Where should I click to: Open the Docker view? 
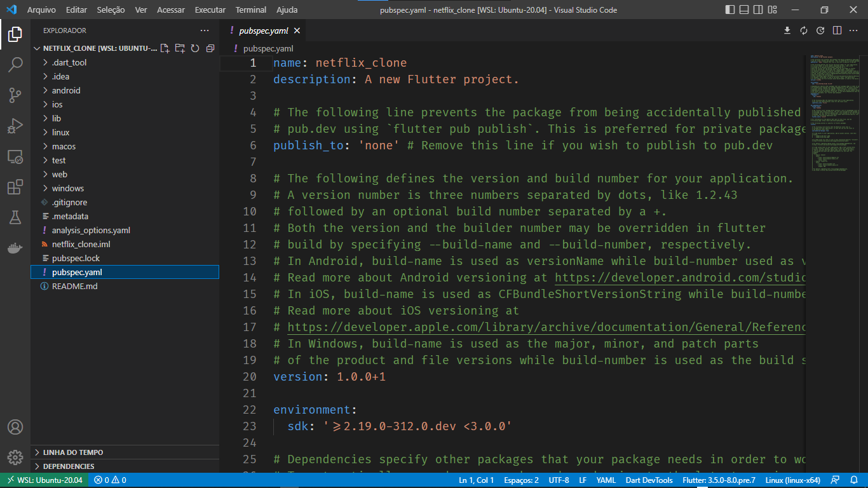click(15, 248)
